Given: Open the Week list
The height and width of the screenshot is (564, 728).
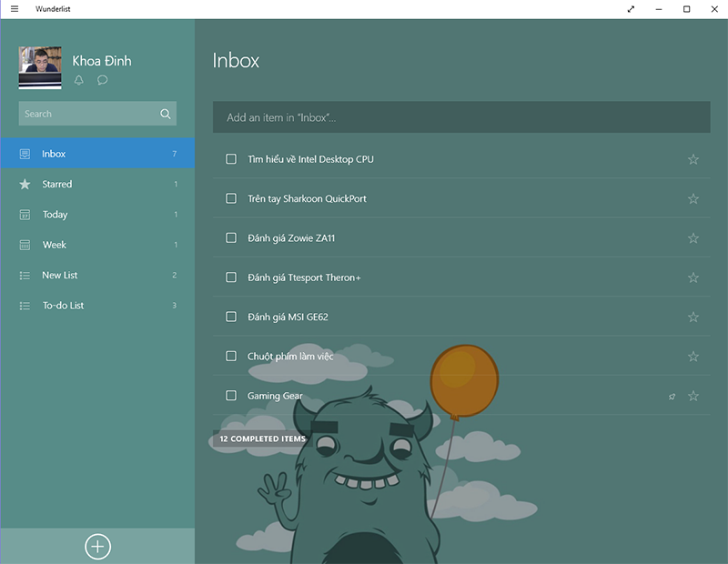Looking at the screenshot, I should coord(54,245).
